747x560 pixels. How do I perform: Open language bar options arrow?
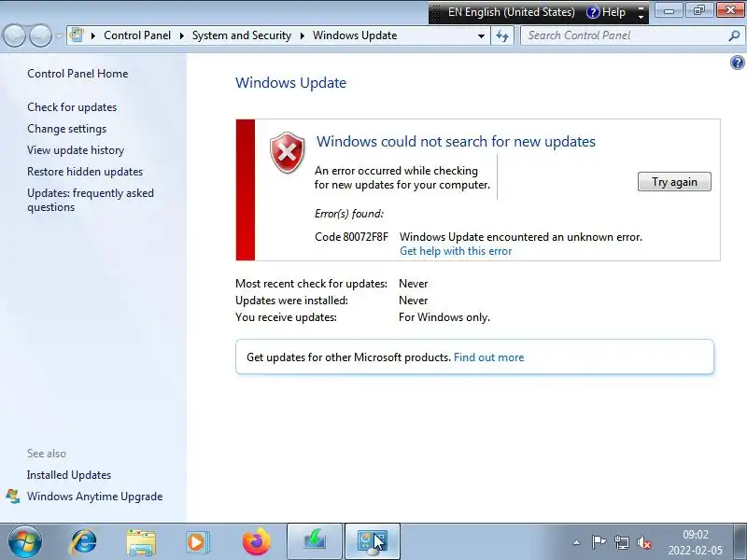coord(641,17)
